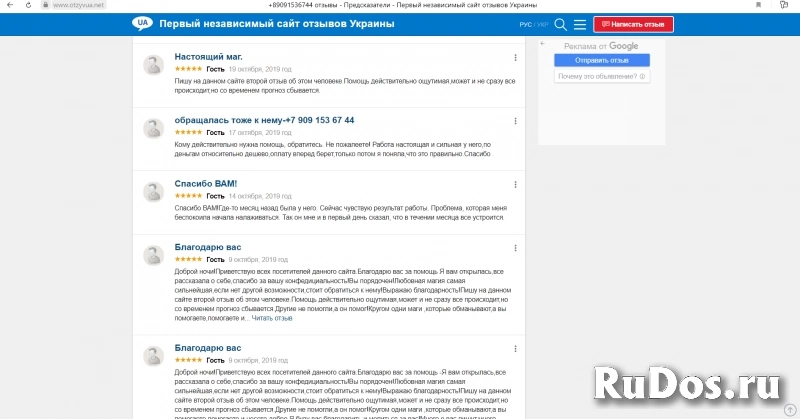
Task: Click the avatar of 'Настоящий маг.' review
Action: (x=154, y=66)
